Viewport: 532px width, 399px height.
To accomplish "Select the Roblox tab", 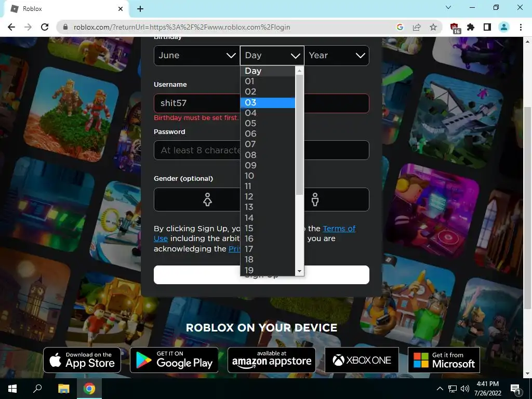I will tap(66, 9).
